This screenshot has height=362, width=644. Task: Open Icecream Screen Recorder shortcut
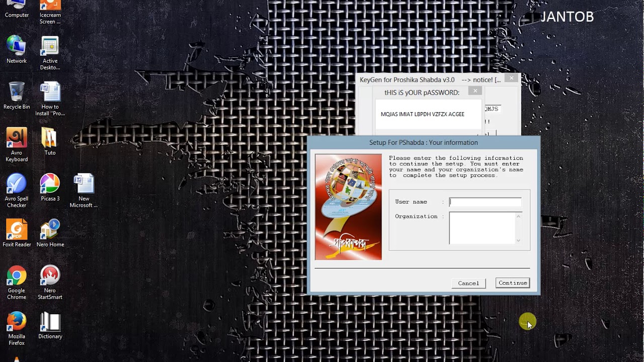50,12
